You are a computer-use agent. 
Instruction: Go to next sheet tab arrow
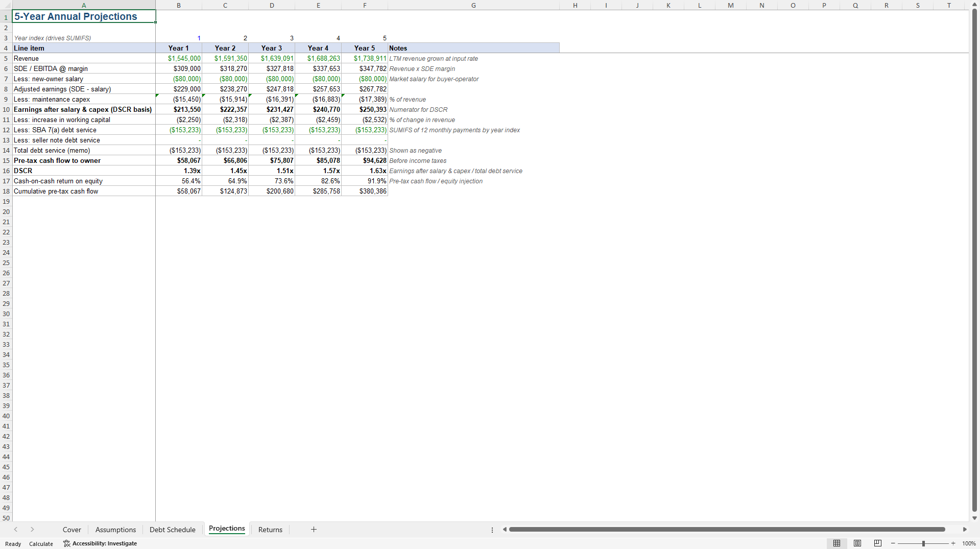[x=32, y=530]
